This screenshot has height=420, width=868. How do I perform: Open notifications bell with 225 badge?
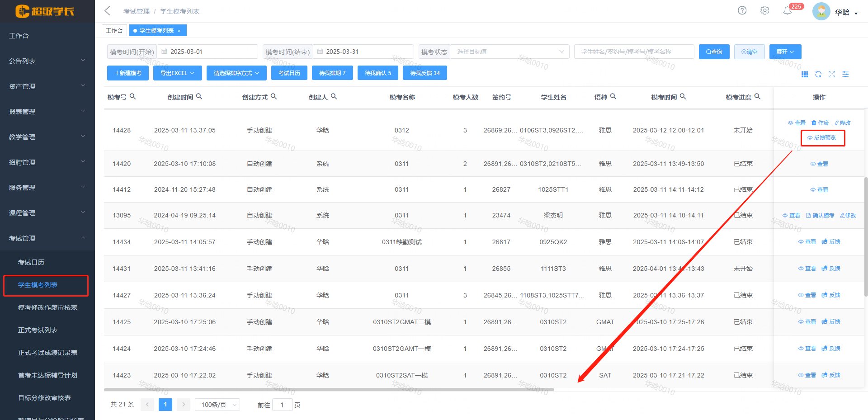(x=788, y=11)
